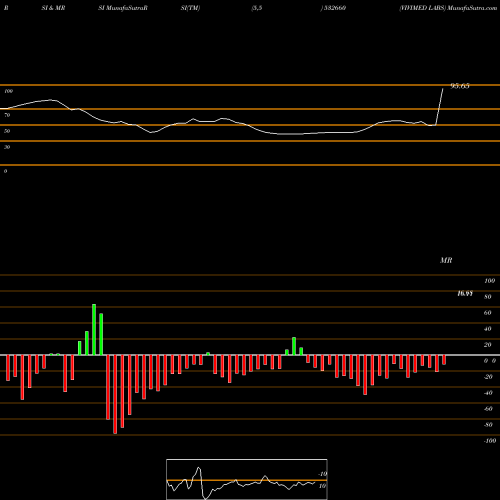The image size is (500, 500).
Task: Click the 60 label on MR right axis
Action: click(488, 313)
